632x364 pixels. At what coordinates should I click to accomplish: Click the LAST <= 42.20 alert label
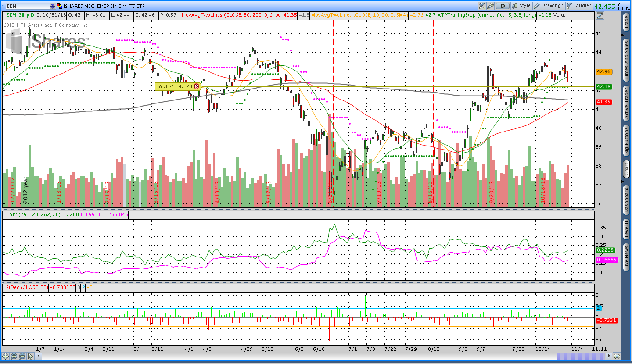(x=174, y=86)
